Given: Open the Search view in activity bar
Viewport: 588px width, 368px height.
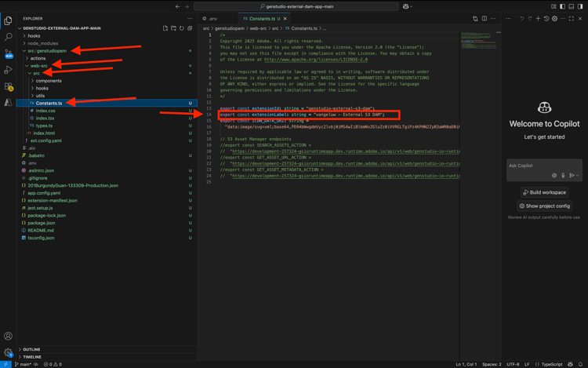Looking at the screenshot, I should click(x=9, y=37).
